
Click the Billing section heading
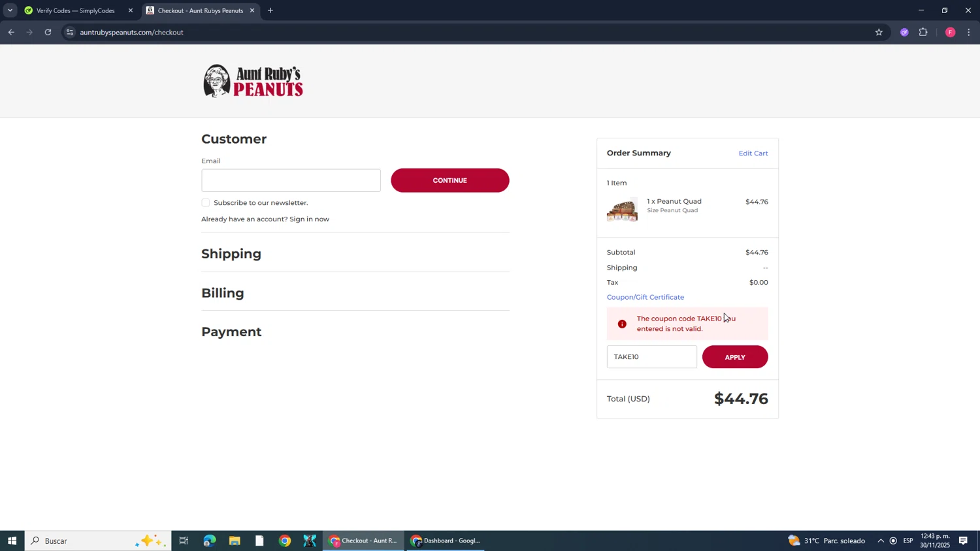coord(223,293)
